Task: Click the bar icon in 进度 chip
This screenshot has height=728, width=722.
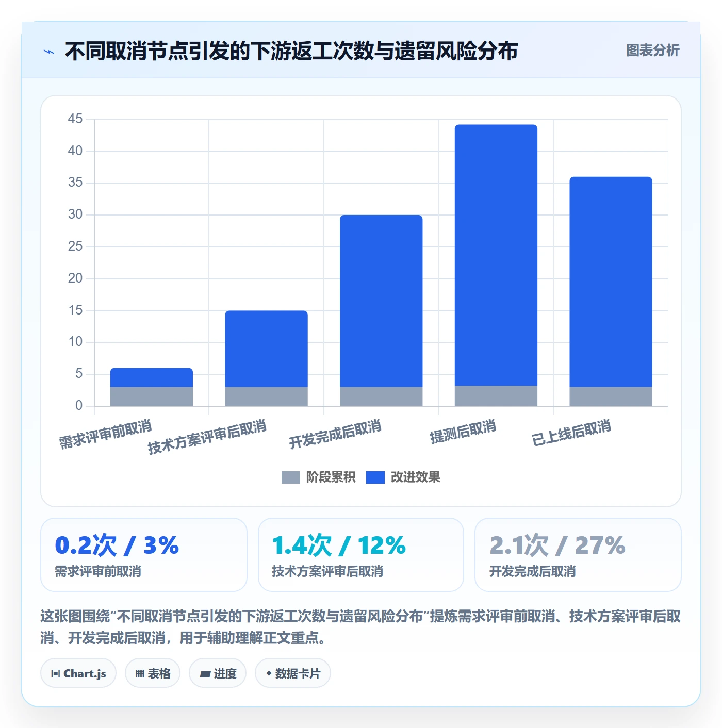Action: (x=205, y=674)
